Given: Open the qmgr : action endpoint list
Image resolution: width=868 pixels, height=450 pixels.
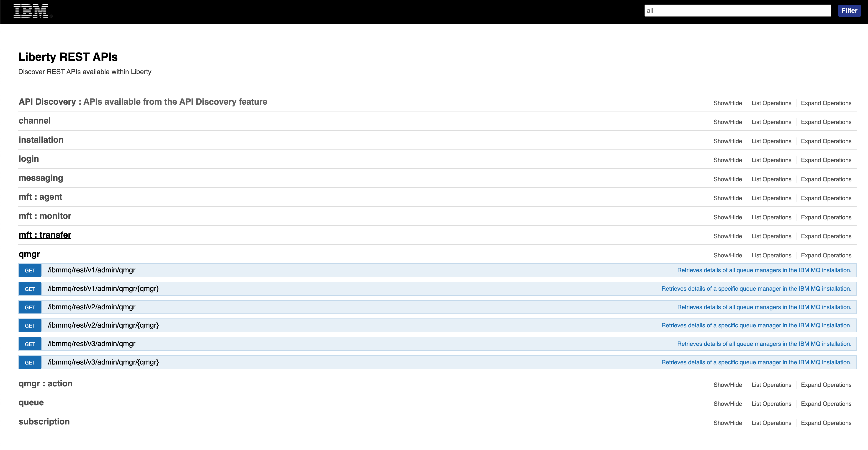Looking at the screenshot, I should 771,385.
